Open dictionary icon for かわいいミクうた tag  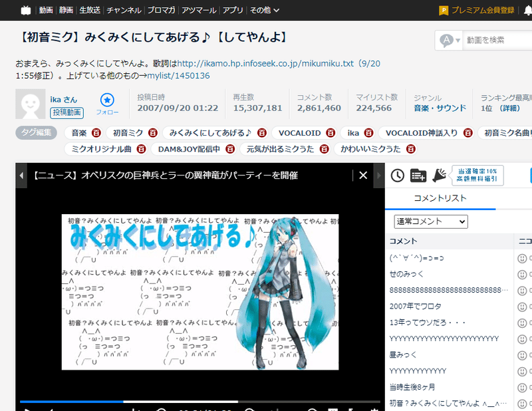pyautogui.click(x=410, y=149)
